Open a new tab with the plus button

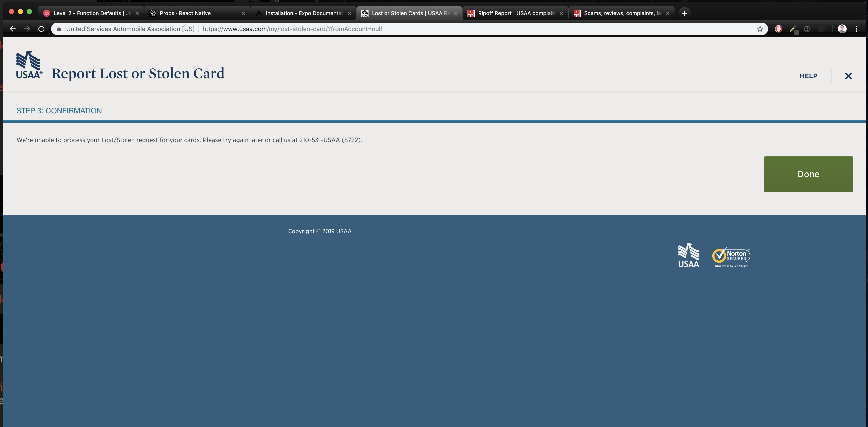pos(684,13)
